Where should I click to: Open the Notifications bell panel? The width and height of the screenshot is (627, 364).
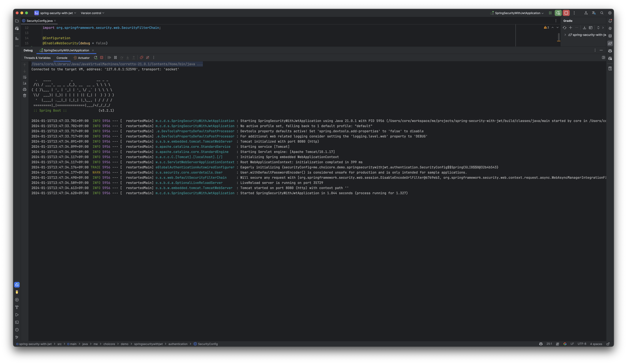click(610, 21)
